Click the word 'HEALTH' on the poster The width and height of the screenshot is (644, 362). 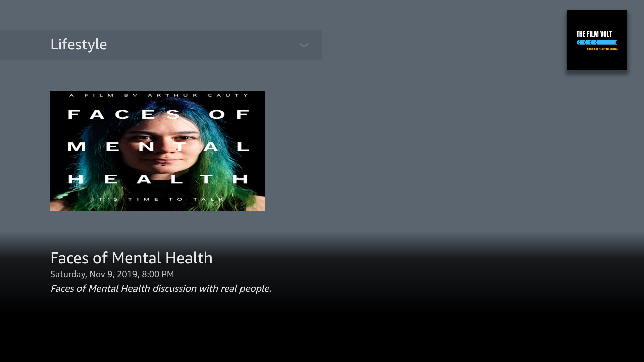coord(158,179)
